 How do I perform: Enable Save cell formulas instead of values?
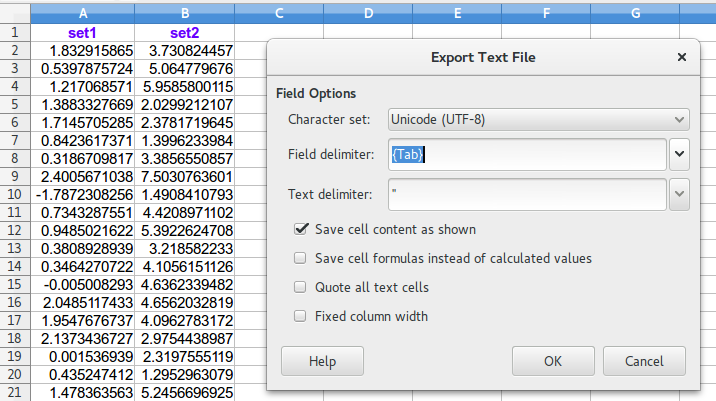tap(300, 258)
